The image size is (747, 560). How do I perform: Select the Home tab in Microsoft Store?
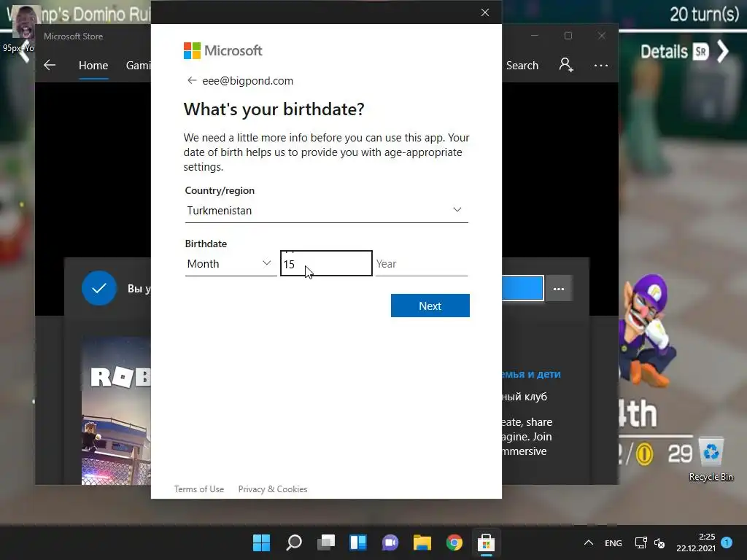pyautogui.click(x=93, y=65)
